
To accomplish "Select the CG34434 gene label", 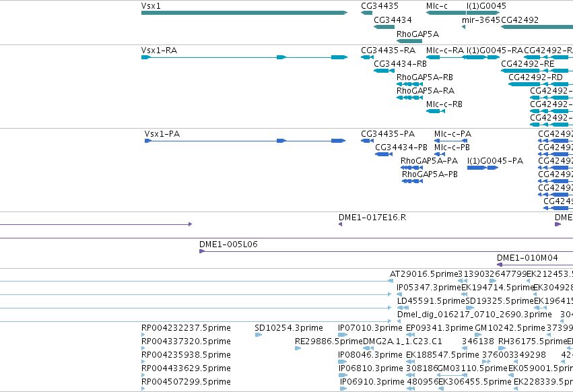I will [x=393, y=20].
